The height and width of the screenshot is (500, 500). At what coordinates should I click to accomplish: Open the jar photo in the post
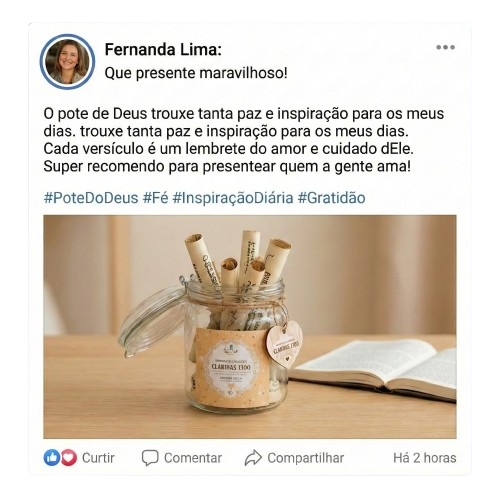(250, 327)
